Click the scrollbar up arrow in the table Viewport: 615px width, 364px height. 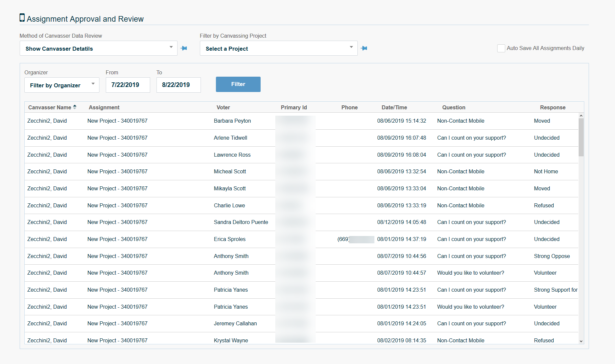pos(581,116)
